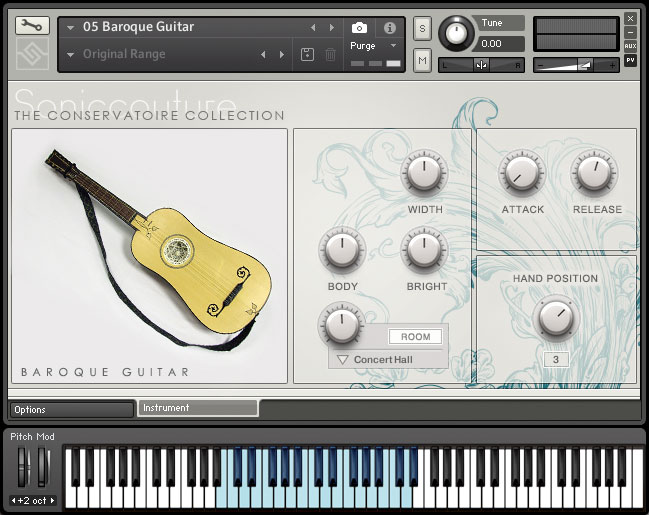The width and height of the screenshot is (649, 515).
Task: Go to previous snapshot beside Original Range
Action: [263, 55]
